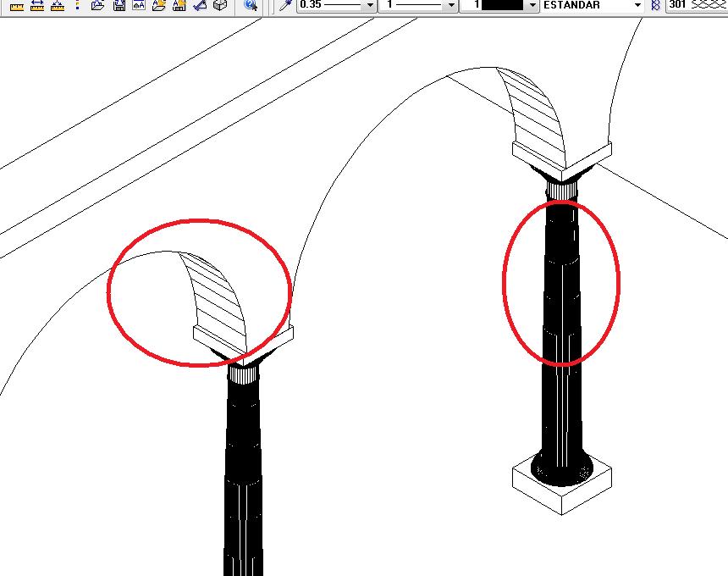
Task: Open the color 1 dropdown arrow
Action: tap(532, 6)
